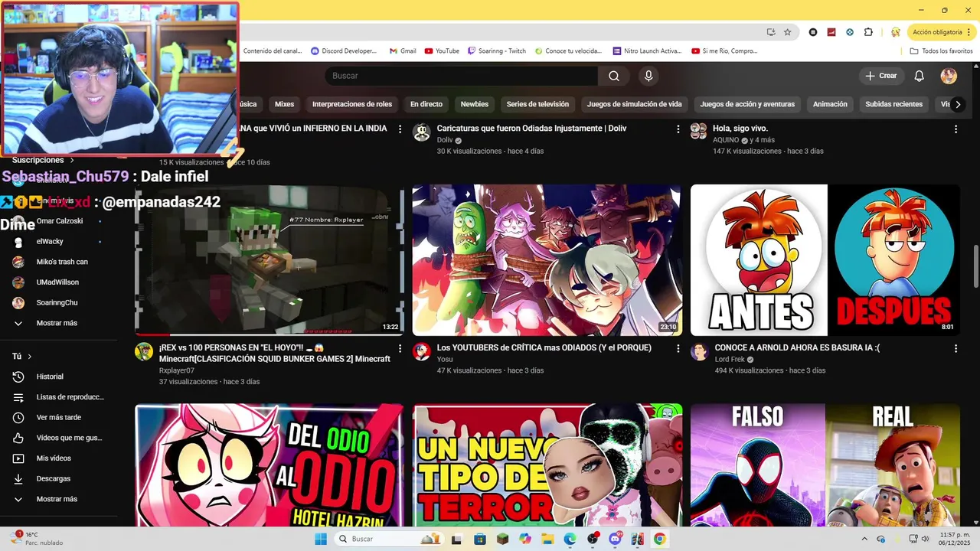This screenshot has height=551, width=980.
Task: Open Todos los favoritos folder
Action: (941, 51)
